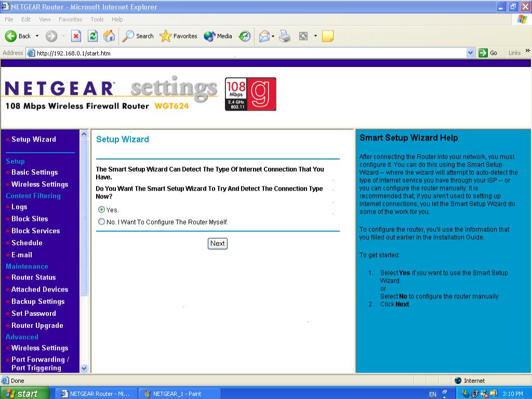Click the sidebar scrollbar thumb
This screenshot has height=399, width=532.
pos(84,217)
